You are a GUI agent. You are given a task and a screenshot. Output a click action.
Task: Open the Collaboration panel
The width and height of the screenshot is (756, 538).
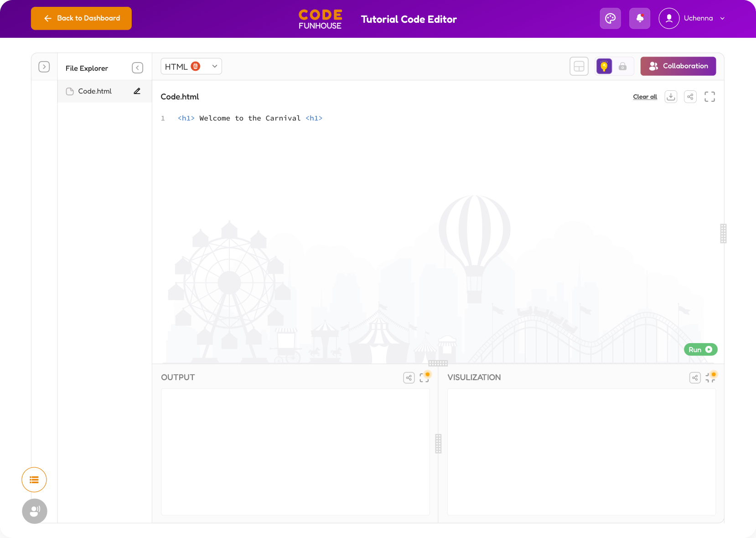coord(678,66)
